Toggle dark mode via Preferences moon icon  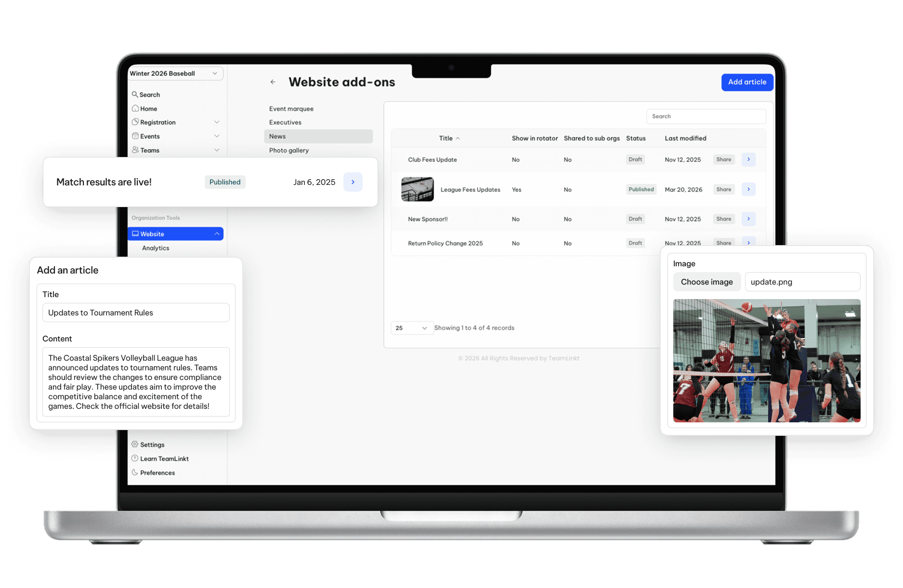[x=136, y=472]
